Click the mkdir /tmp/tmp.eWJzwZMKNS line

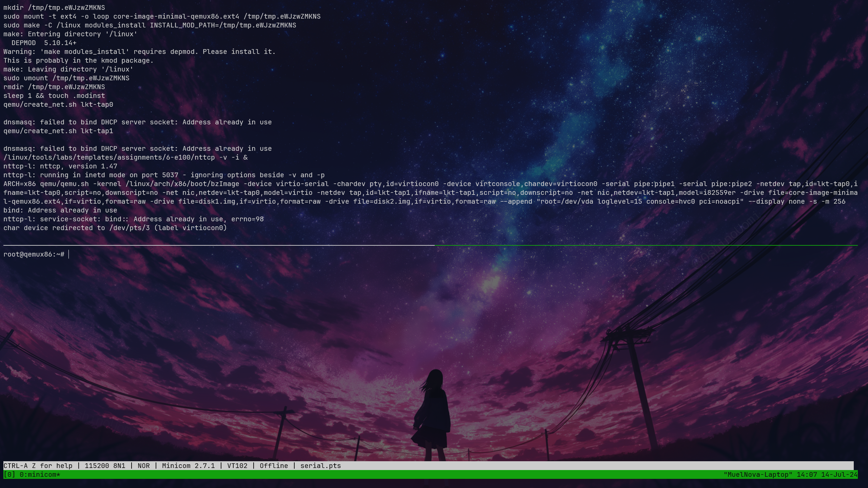(x=54, y=7)
